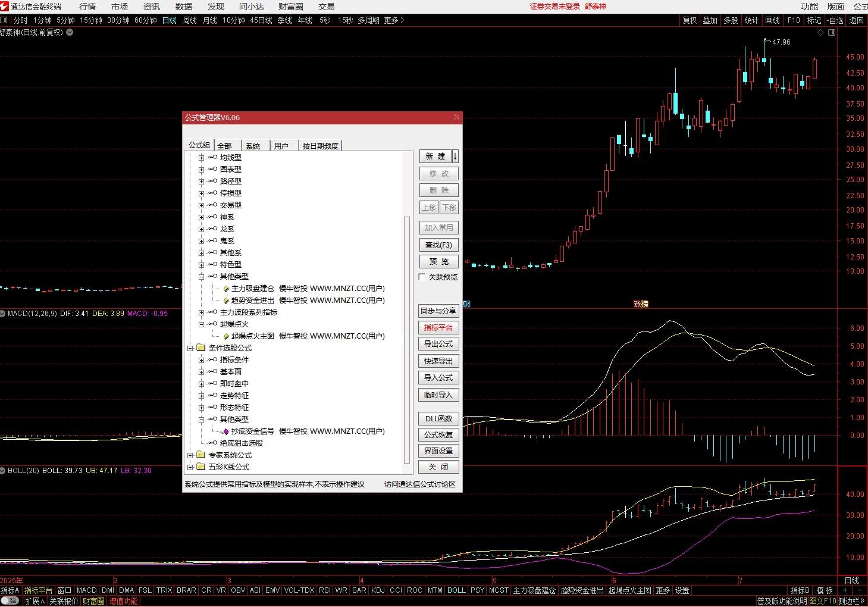
Task: Click the 同步与分享 button
Action: [438, 311]
